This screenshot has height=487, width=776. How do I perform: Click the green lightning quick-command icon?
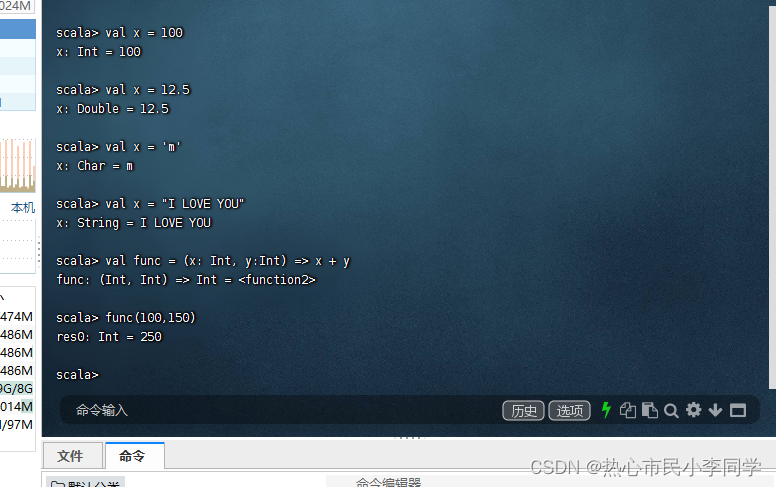606,410
